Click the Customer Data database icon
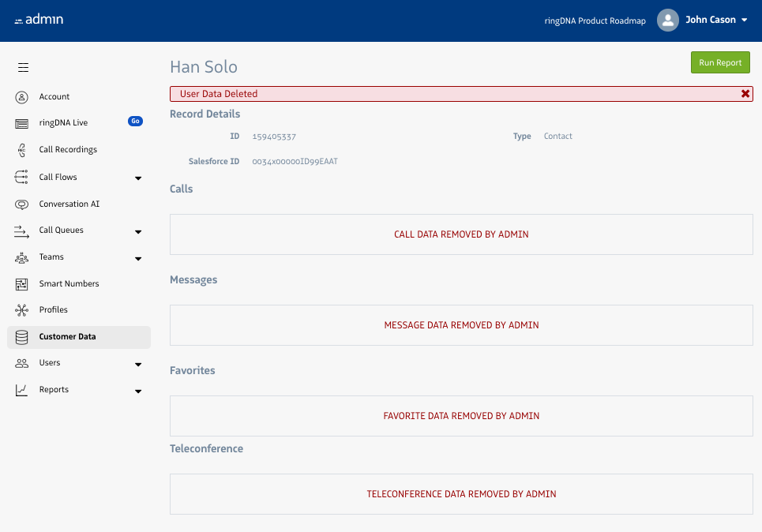This screenshot has height=532, width=762. pyautogui.click(x=22, y=337)
